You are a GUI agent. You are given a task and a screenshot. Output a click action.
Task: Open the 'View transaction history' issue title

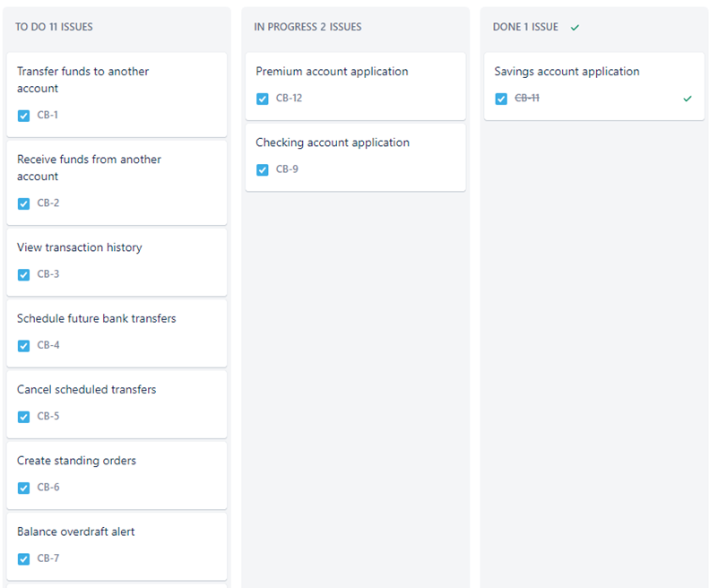pyautogui.click(x=79, y=247)
